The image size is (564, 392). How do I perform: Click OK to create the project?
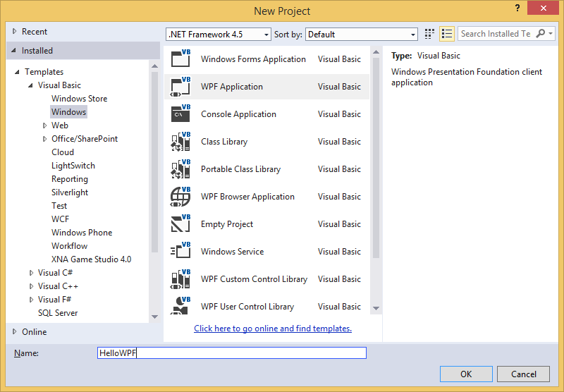(466, 374)
